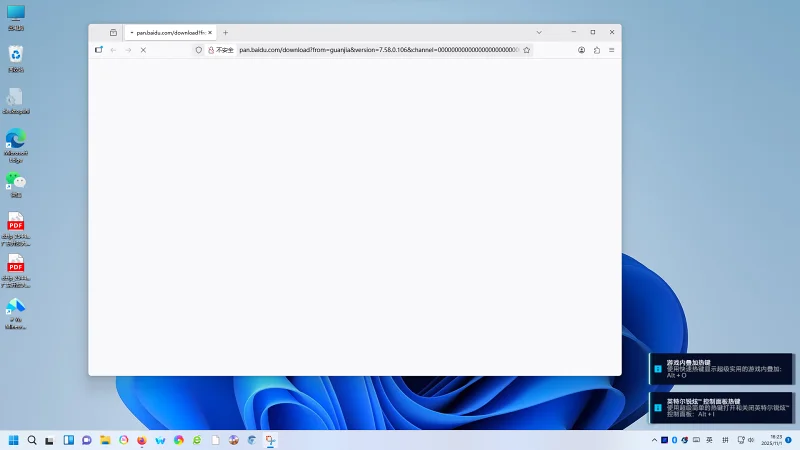The image size is (800, 450).
Task: Open the browser hamburger application menu
Action: coord(612,50)
